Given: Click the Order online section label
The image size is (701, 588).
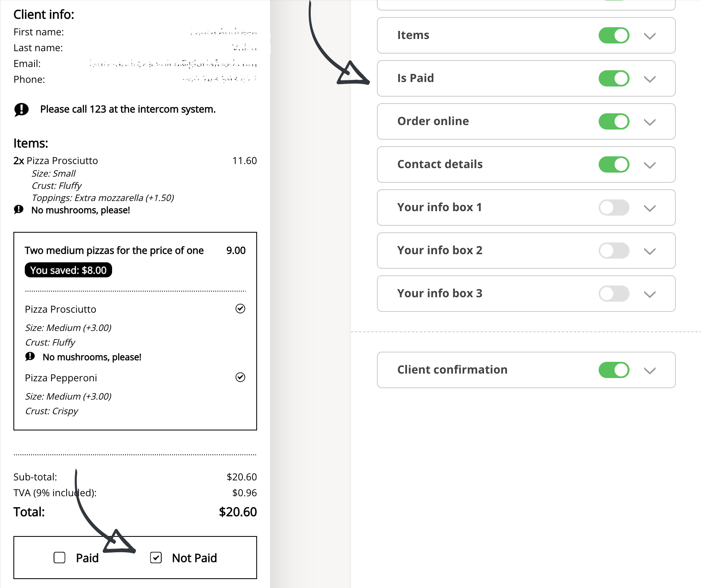Looking at the screenshot, I should point(433,121).
